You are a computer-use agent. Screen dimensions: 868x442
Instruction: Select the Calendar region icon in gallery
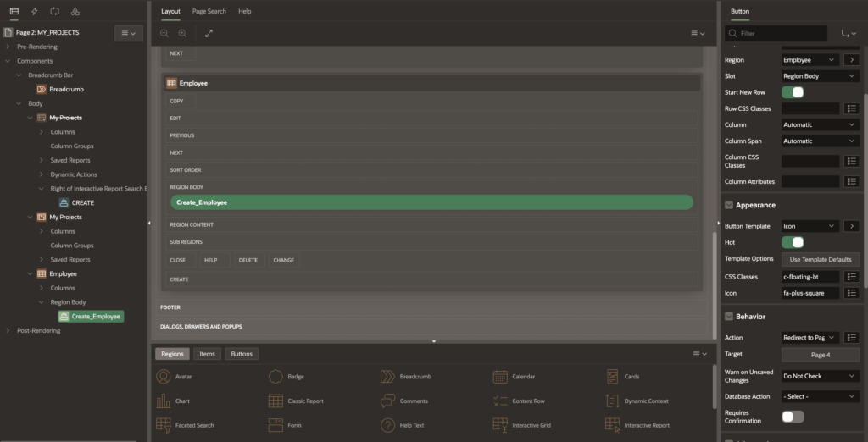[498, 377]
